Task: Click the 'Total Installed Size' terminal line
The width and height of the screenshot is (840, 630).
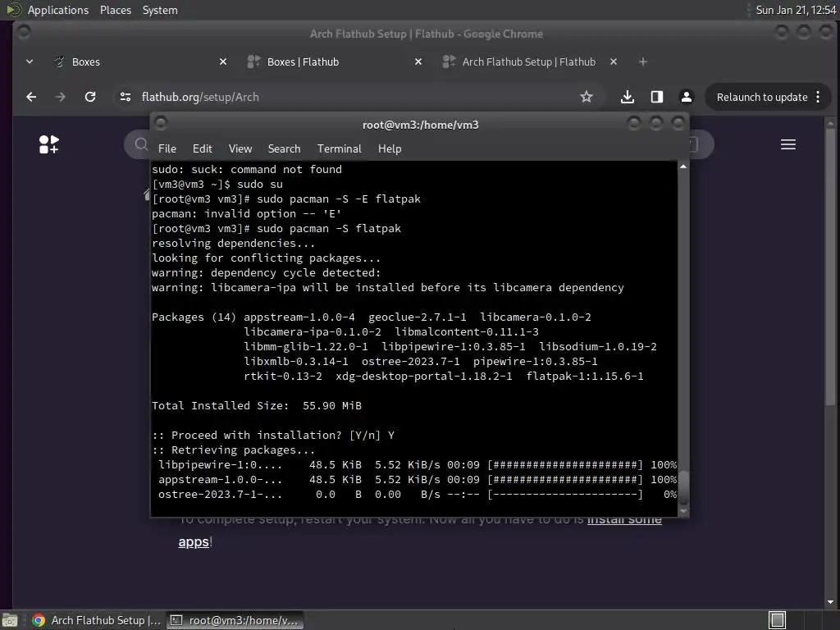Action: [257, 405]
